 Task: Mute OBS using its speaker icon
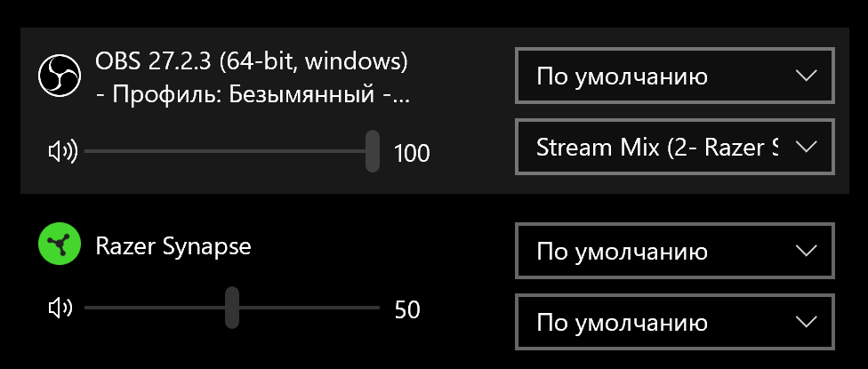62,153
